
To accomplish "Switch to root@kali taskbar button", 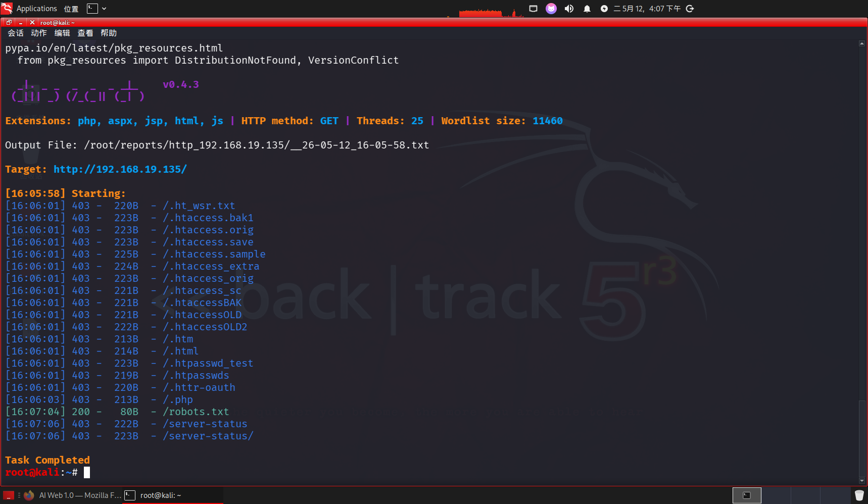I will [173, 495].
